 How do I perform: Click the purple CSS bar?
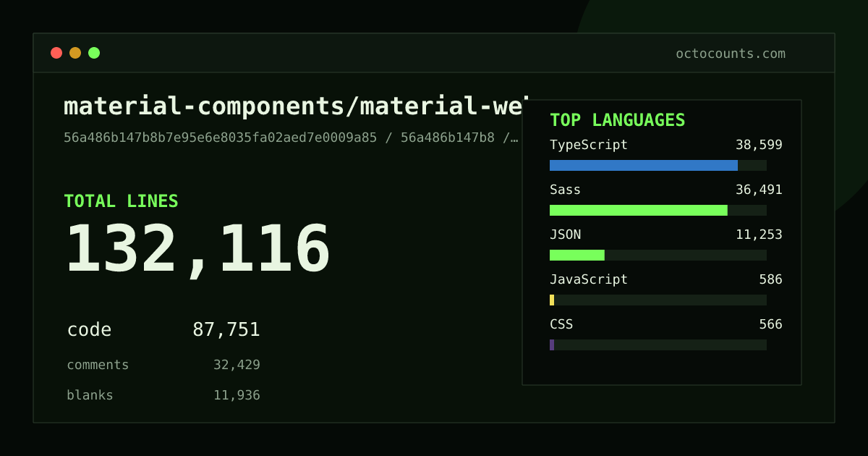552,345
